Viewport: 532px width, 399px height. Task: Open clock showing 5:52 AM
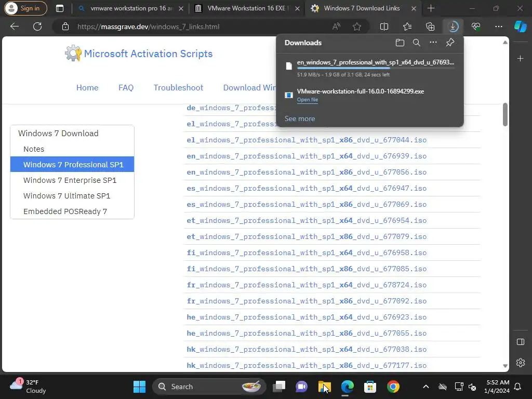coord(497,387)
